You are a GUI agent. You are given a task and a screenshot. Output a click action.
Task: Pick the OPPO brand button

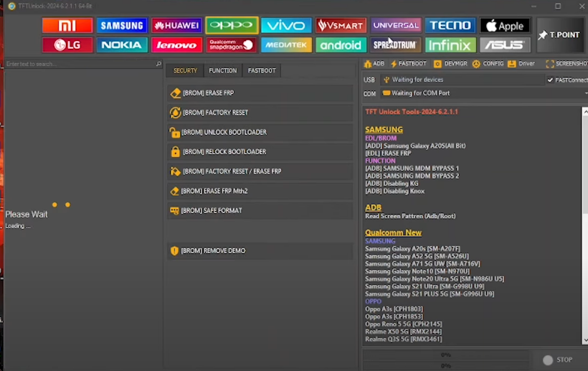[232, 26]
